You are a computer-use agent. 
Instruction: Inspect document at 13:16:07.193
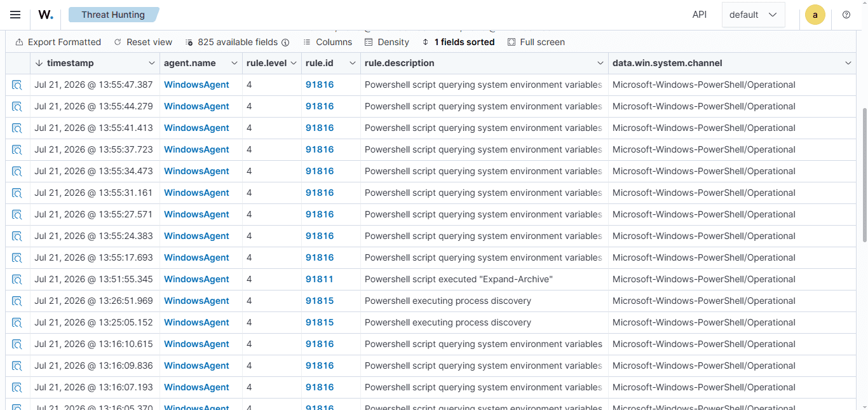click(x=17, y=387)
